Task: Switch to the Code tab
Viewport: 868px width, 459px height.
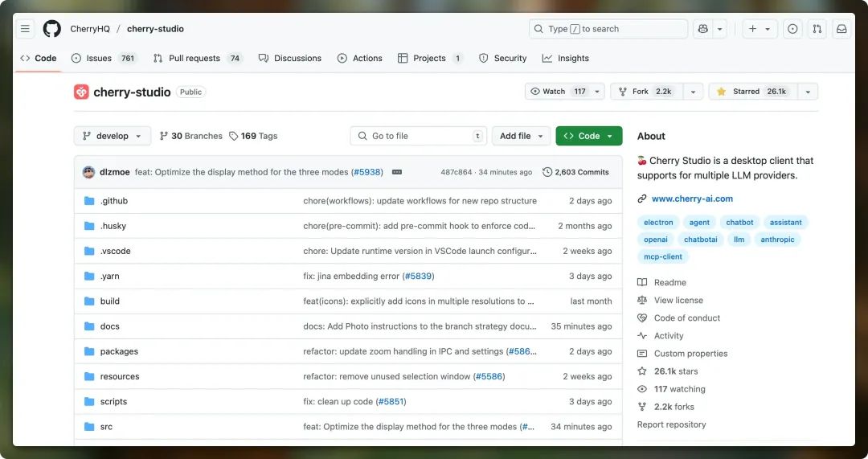Action: coord(39,58)
